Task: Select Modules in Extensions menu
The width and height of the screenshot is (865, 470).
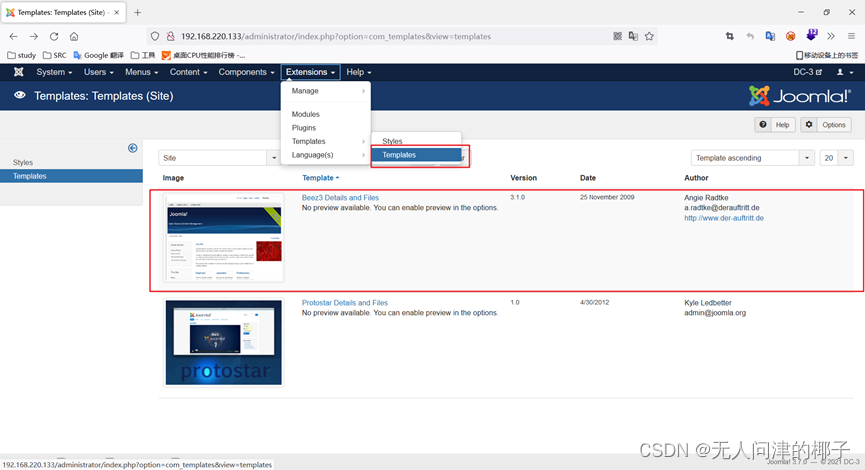Action: [325, 114]
